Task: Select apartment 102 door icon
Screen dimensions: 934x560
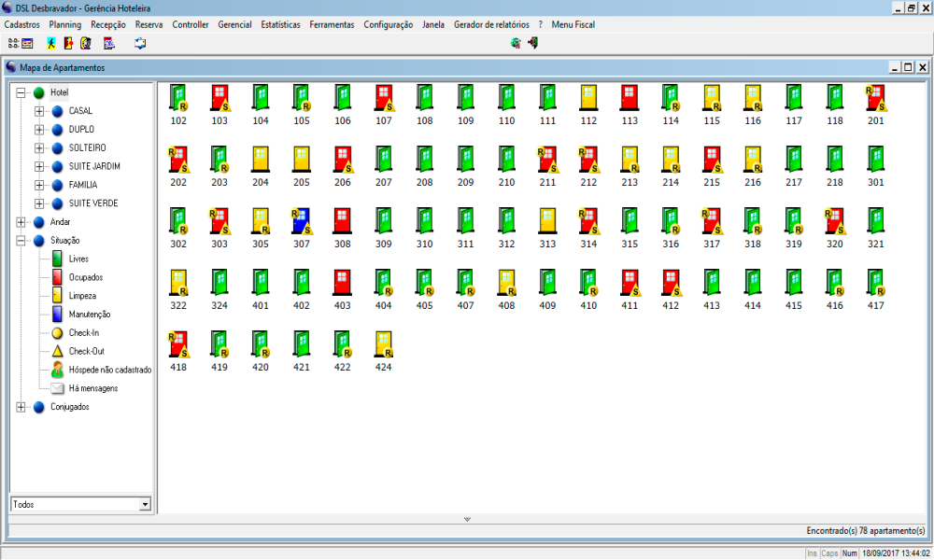Action: (178, 98)
